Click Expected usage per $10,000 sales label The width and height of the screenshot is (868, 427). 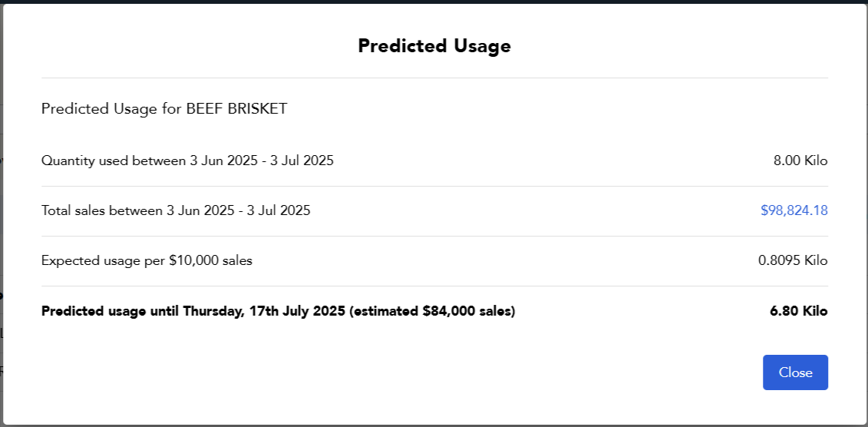[x=147, y=261]
